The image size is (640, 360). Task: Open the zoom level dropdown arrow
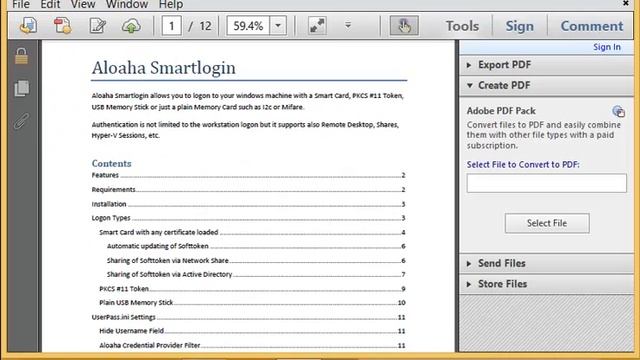(278, 26)
